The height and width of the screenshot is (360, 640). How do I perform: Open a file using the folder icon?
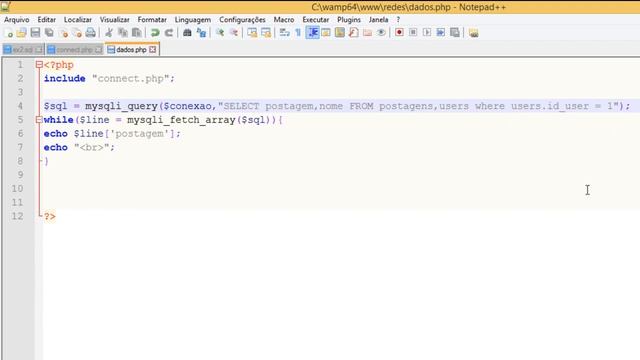(x=22, y=33)
